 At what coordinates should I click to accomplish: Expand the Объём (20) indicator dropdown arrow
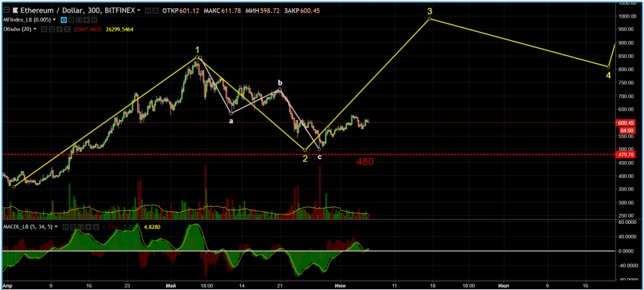[x=35, y=29]
